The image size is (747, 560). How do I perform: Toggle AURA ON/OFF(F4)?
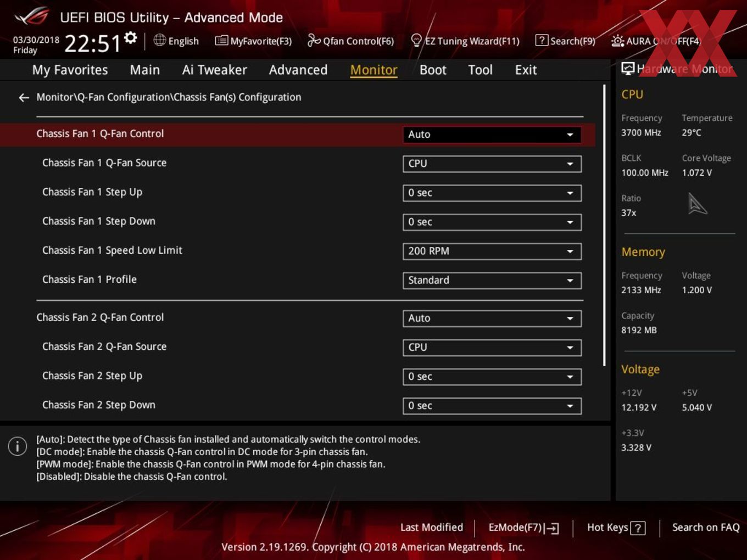click(x=656, y=41)
